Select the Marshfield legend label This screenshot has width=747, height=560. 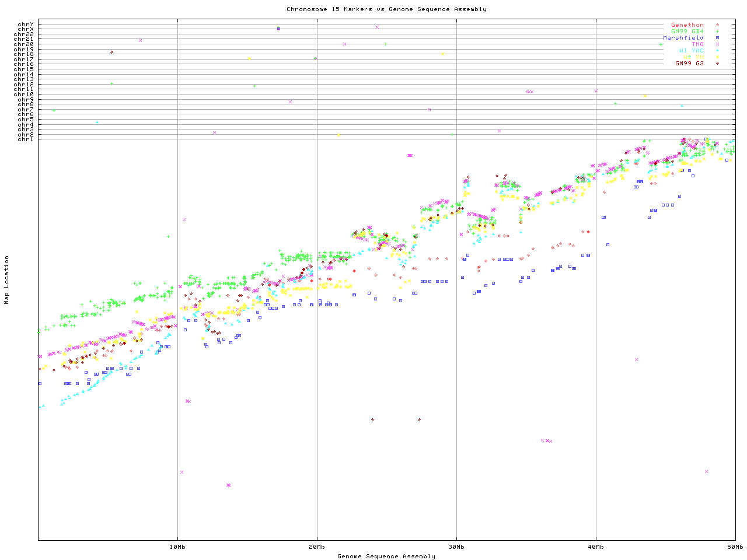coord(683,38)
